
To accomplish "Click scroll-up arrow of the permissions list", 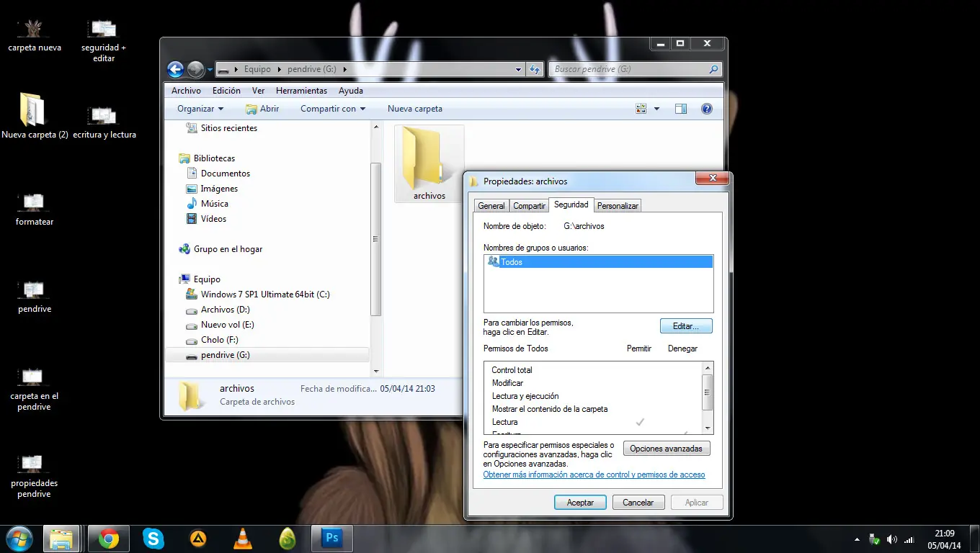I will pyautogui.click(x=708, y=368).
